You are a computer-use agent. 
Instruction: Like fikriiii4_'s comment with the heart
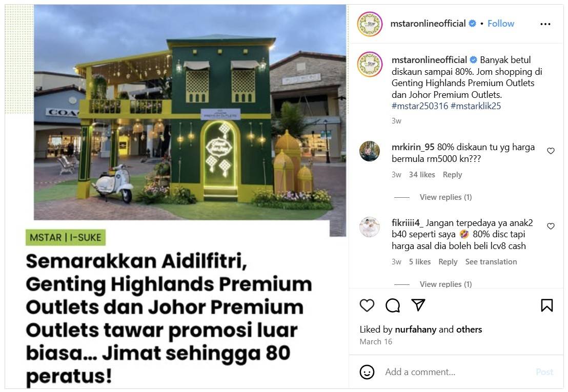click(x=551, y=226)
